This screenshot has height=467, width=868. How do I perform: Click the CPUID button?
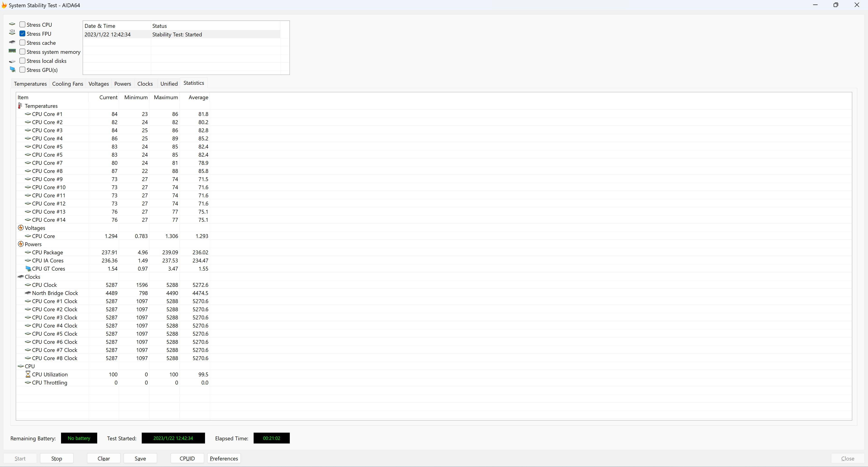187,458
